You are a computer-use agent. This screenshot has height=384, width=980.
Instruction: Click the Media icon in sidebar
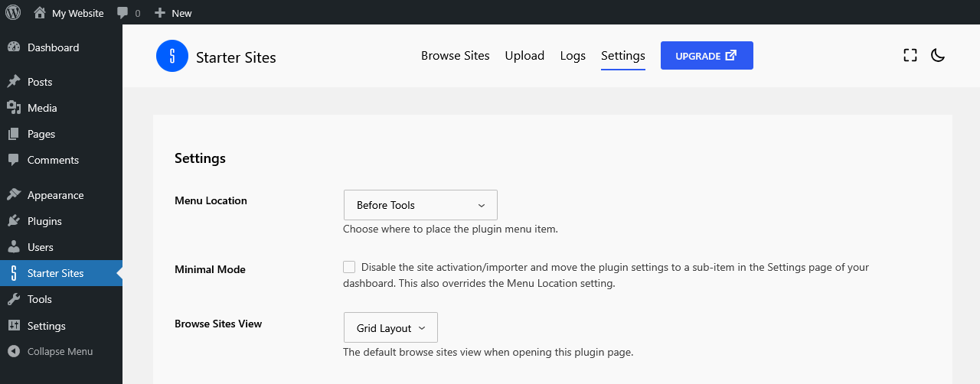pyautogui.click(x=14, y=108)
